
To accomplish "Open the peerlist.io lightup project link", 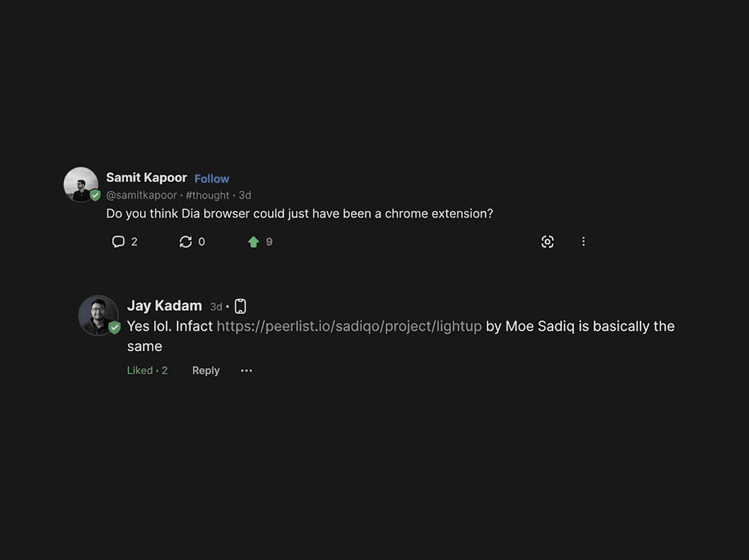I will [349, 326].
